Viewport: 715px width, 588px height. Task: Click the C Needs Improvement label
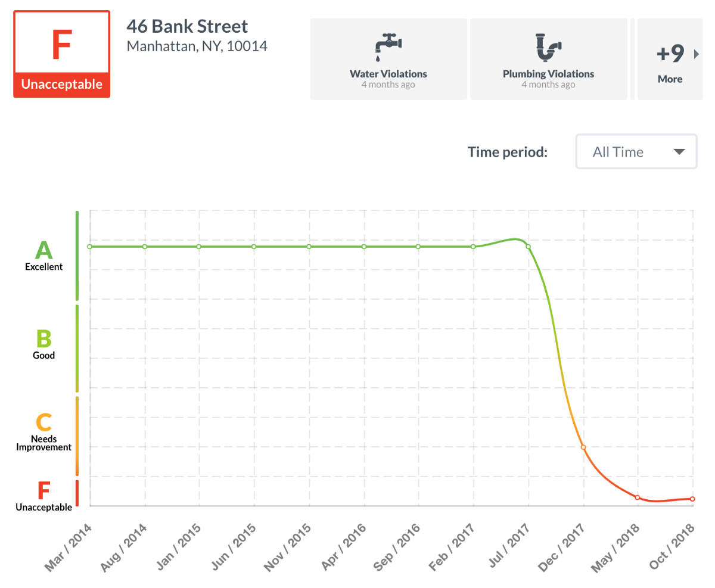tap(44, 431)
